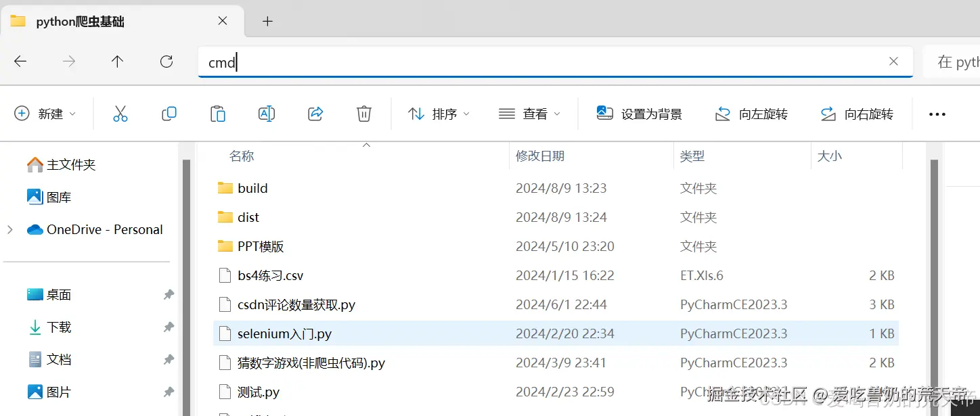This screenshot has height=416, width=980.
Task: Open the more options menu
Action: click(x=937, y=114)
